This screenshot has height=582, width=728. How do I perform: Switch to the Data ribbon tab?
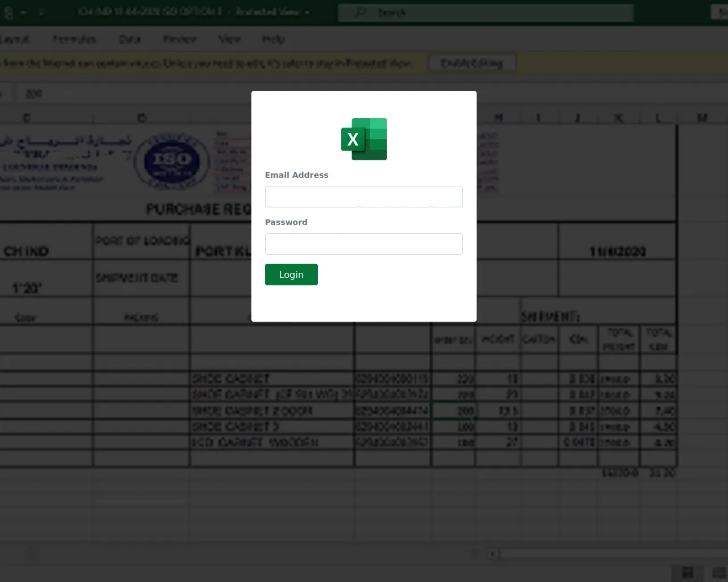(130, 39)
